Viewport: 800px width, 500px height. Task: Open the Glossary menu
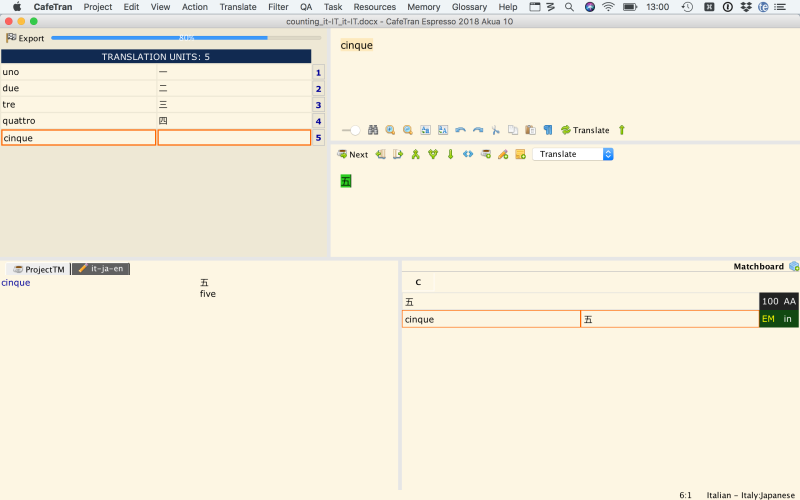469,7
